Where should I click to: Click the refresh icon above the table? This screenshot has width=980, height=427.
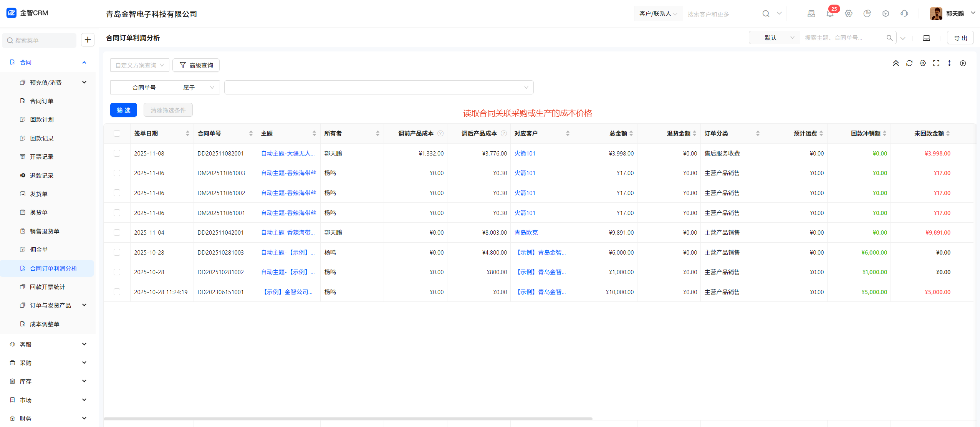click(909, 63)
